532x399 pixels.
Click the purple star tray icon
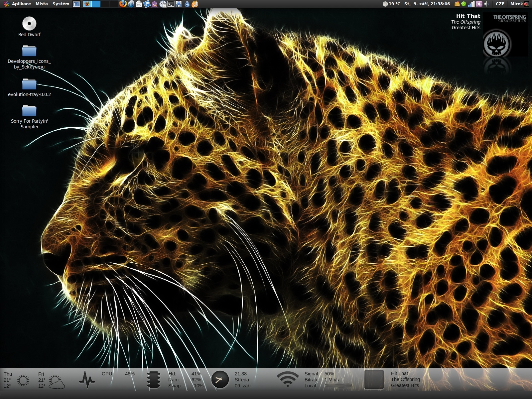coord(479,4)
